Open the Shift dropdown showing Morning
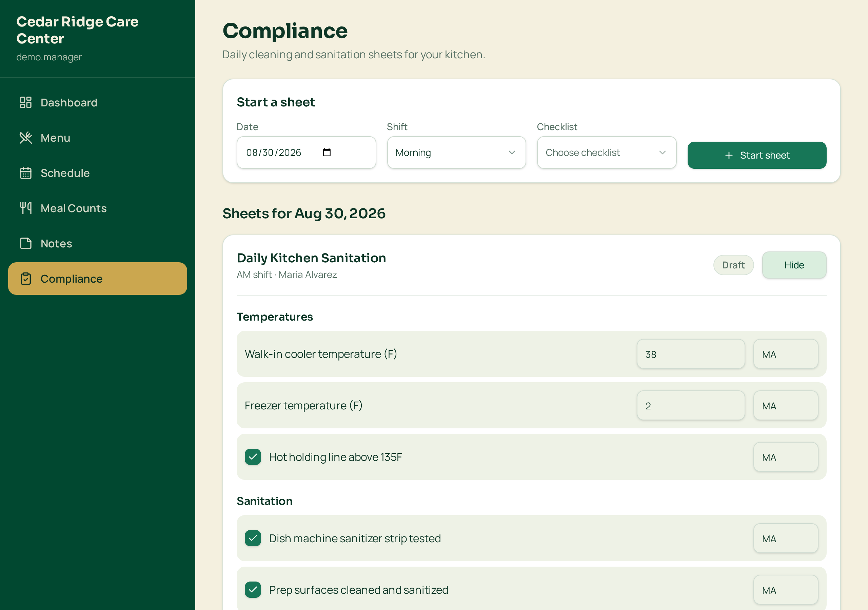This screenshot has width=868, height=610. (456, 152)
